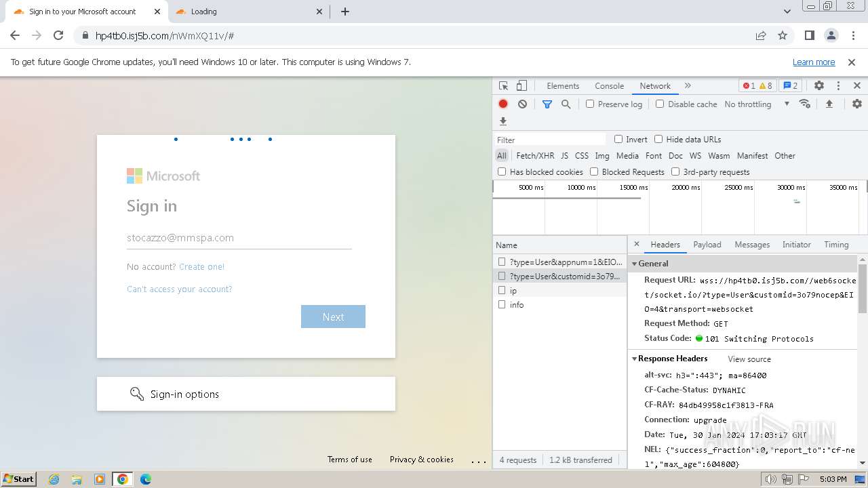Check 3rd-party requests option

click(x=675, y=171)
